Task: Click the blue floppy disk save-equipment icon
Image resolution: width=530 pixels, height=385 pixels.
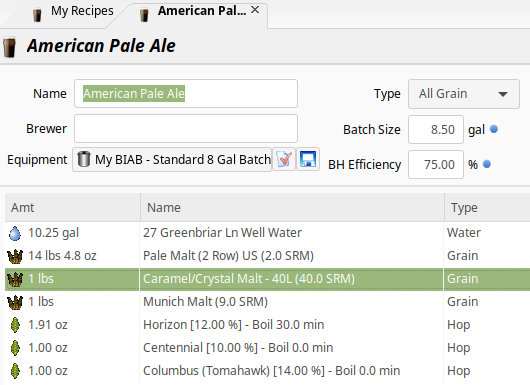Action: coord(308,159)
